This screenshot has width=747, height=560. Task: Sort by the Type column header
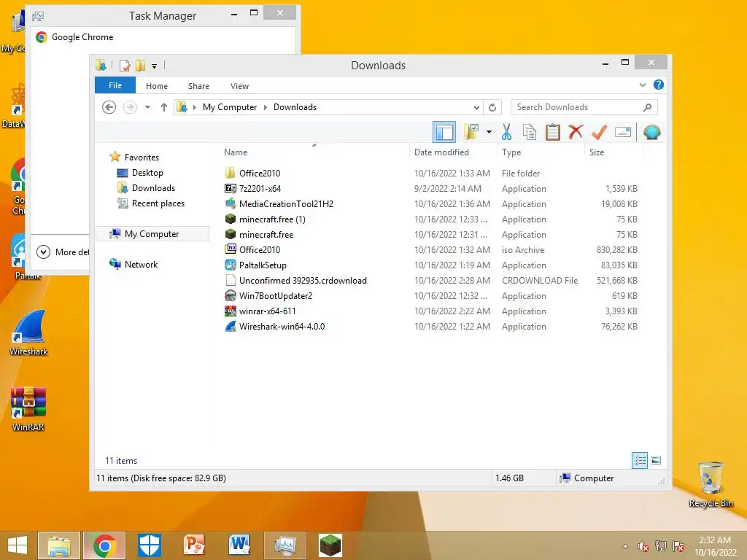tap(511, 152)
